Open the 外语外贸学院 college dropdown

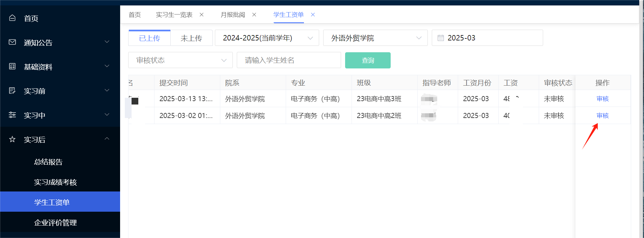pos(375,38)
